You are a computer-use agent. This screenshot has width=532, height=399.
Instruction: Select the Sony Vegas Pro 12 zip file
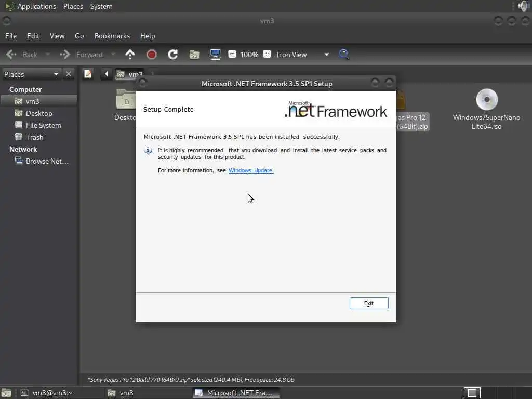412,122
